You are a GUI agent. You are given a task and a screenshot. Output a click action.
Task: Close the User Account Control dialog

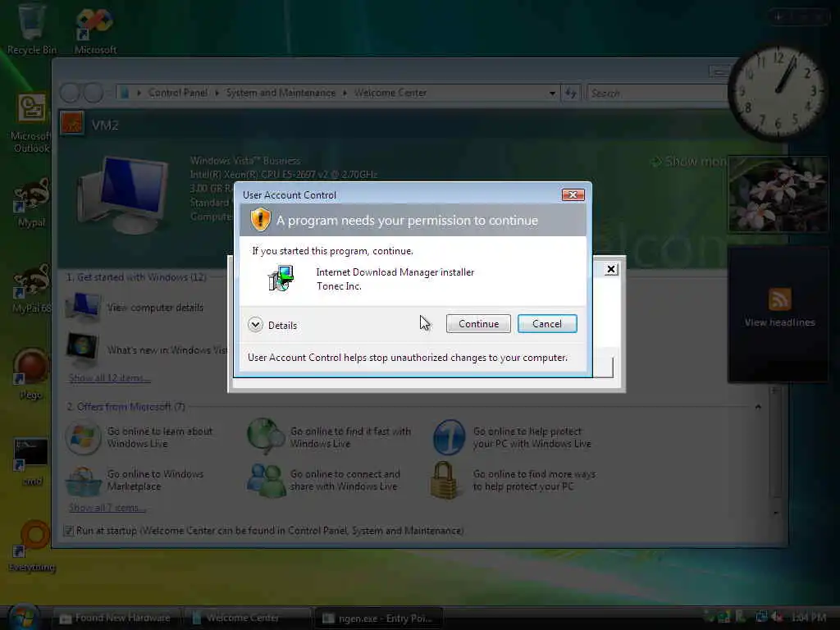(573, 194)
